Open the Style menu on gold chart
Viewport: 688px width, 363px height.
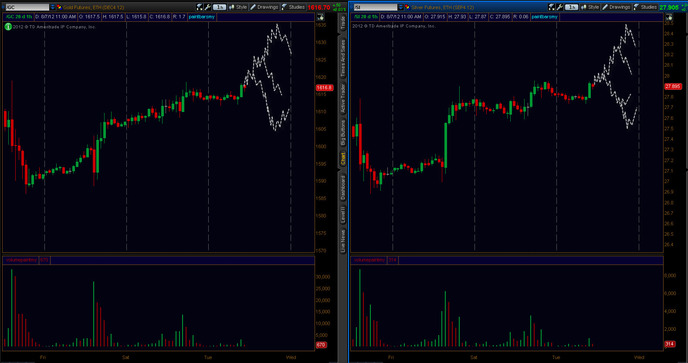click(238, 7)
